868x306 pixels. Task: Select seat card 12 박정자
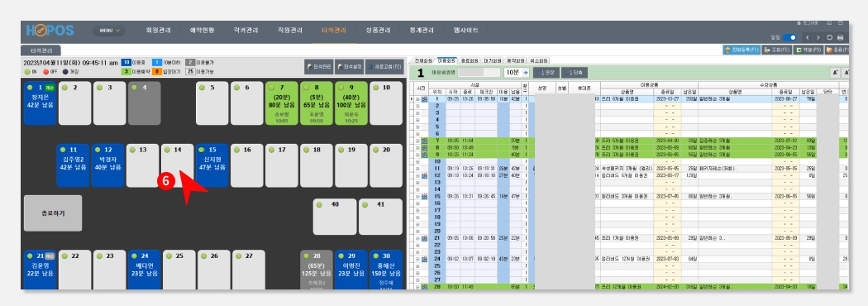[107, 165]
